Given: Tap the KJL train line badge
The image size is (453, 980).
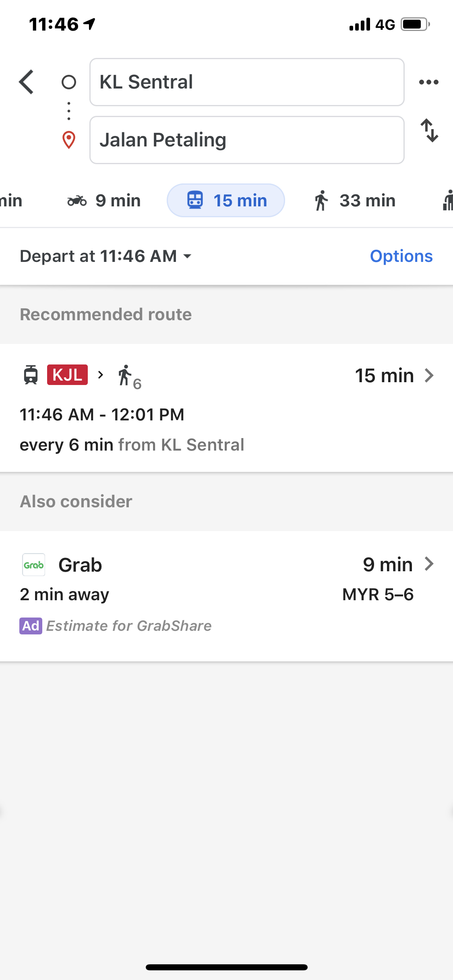Looking at the screenshot, I should 67,375.
